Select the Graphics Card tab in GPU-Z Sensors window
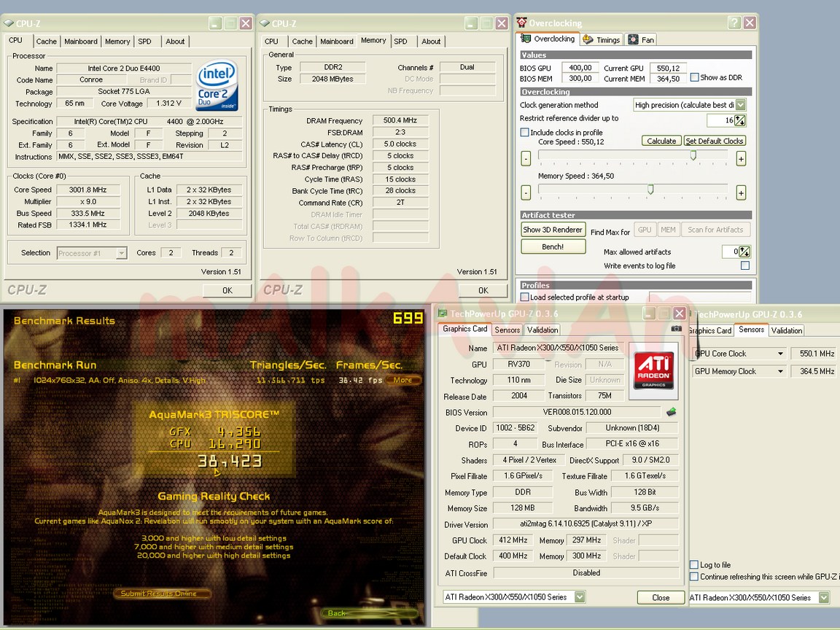 (x=710, y=330)
